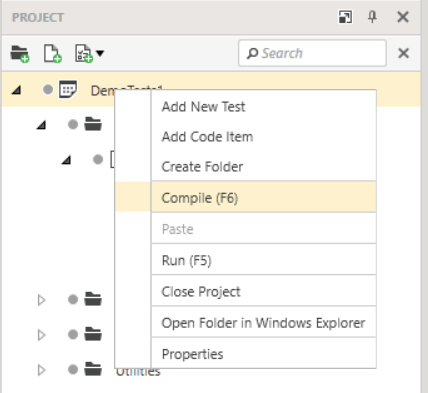The height and width of the screenshot is (393, 428).
Task: Click the gray status dot on the project root row
Action: pyautogui.click(x=48, y=89)
